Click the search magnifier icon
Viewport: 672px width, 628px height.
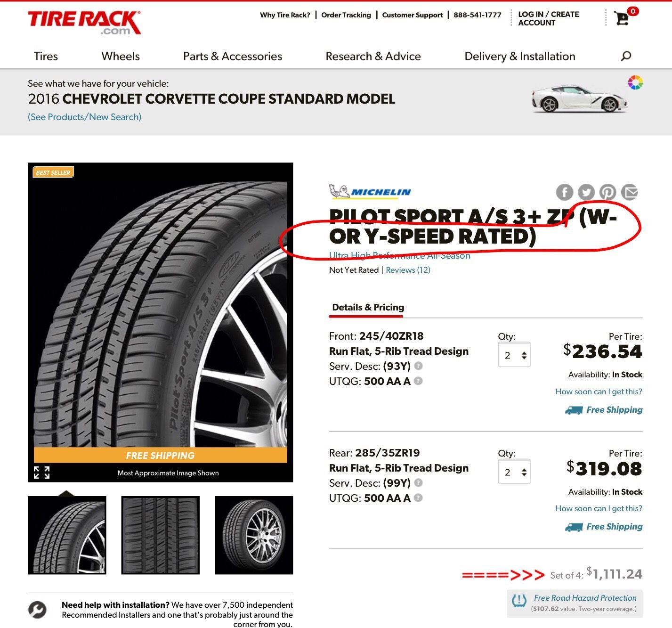click(626, 56)
